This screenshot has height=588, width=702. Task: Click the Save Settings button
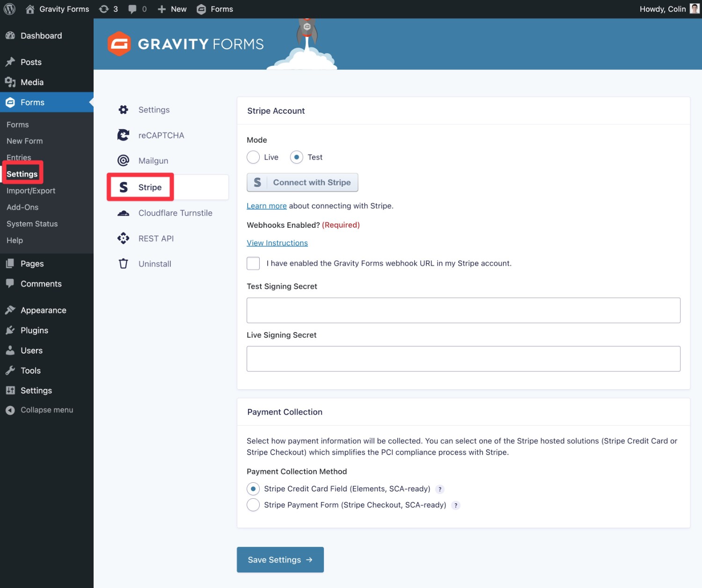(x=280, y=559)
